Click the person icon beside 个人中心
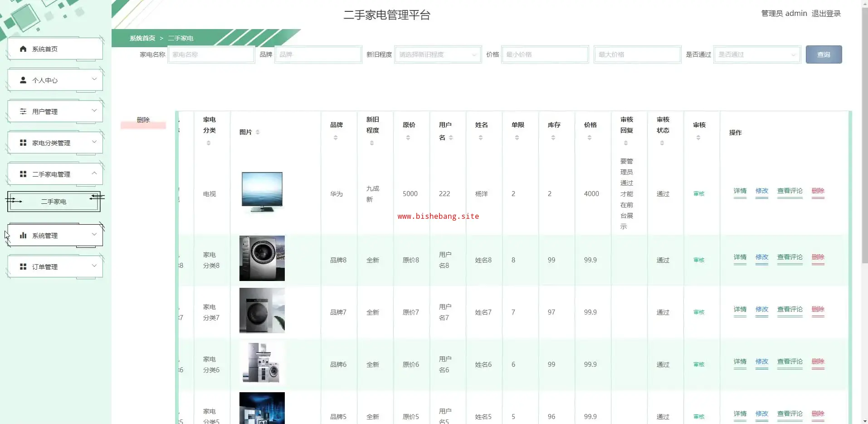Screen dimensions: 868x424 [23, 80]
